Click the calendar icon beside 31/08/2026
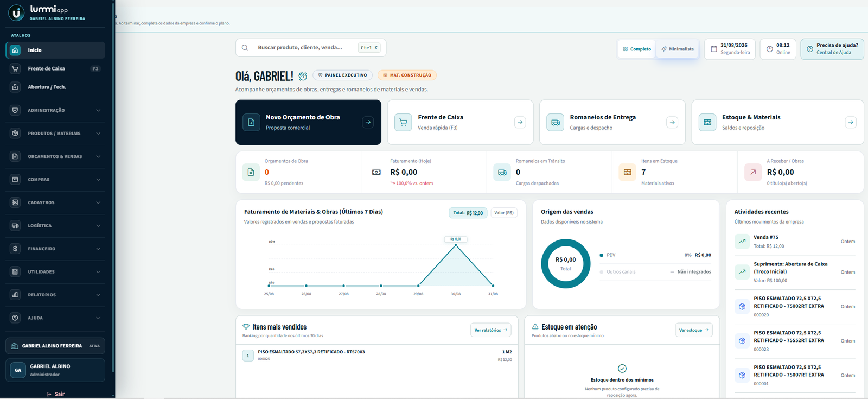Image resolution: width=868 pixels, height=399 pixels. (714, 49)
